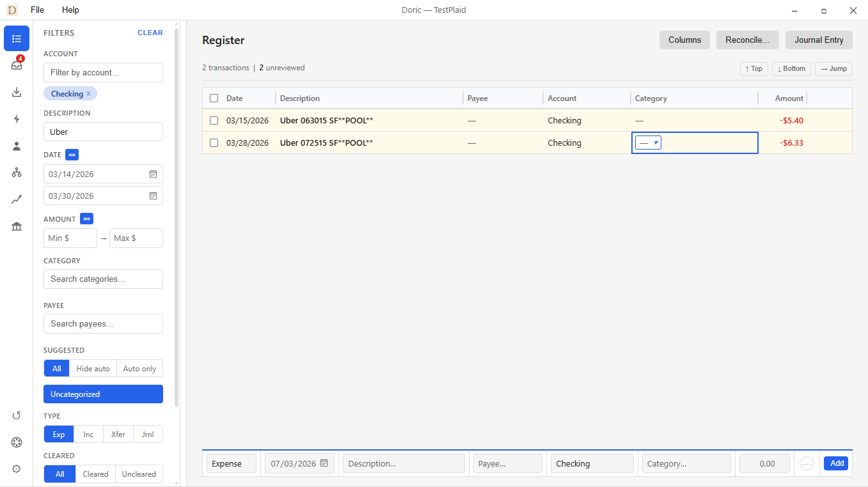
Task: Open the File menu
Action: click(38, 10)
